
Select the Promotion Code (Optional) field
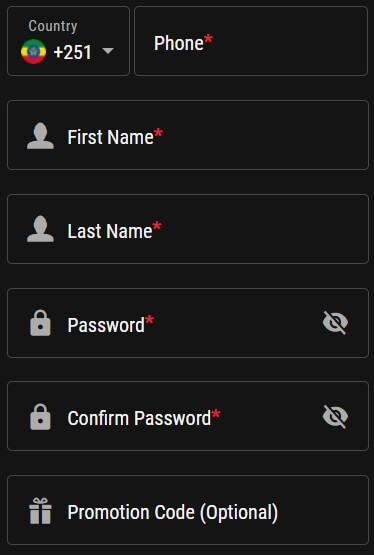click(188, 510)
